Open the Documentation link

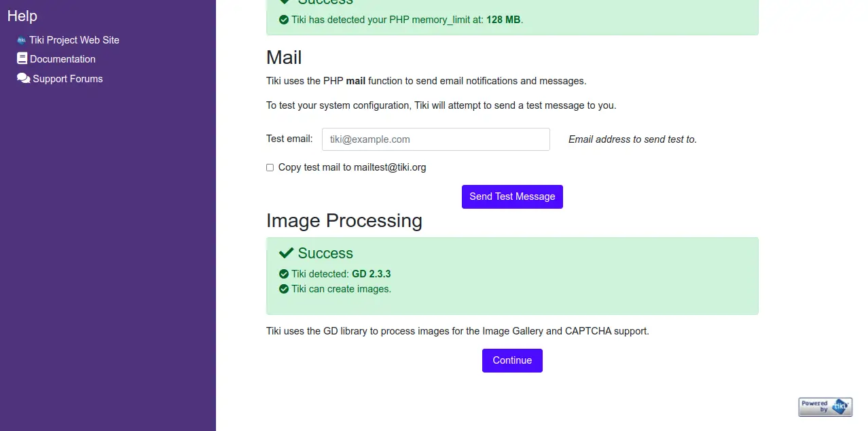[x=62, y=59]
